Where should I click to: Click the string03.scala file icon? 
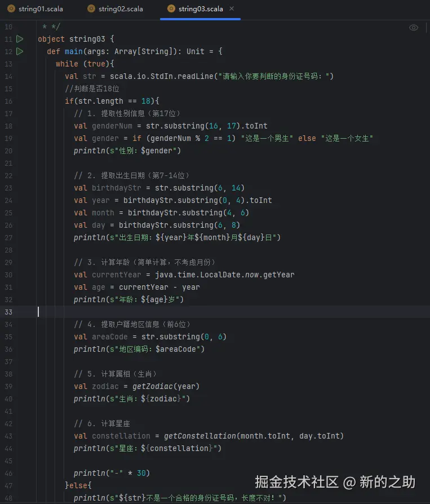pyautogui.click(x=171, y=8)
